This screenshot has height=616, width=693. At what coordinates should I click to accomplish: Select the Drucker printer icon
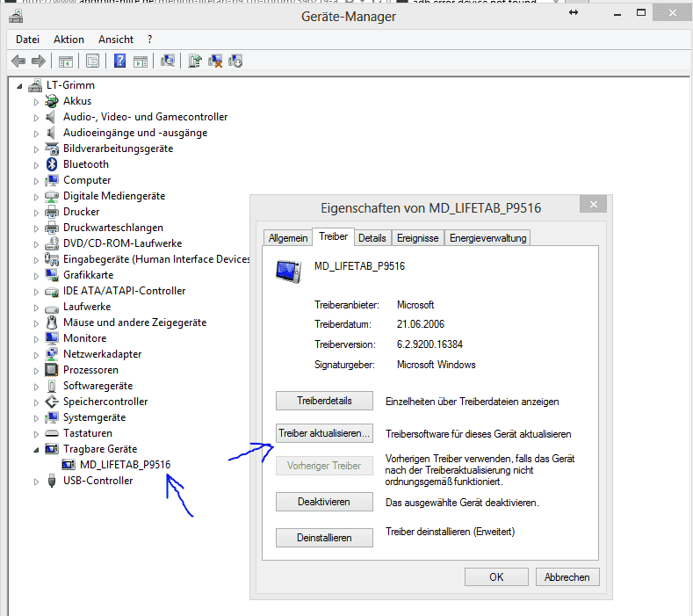coord(52,212)
